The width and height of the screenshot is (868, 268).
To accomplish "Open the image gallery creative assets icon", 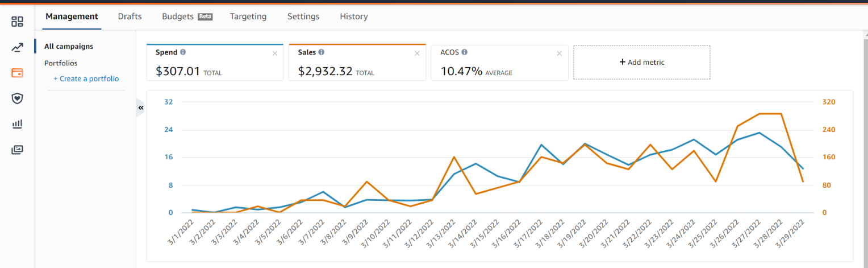I will tap(17, 150).
